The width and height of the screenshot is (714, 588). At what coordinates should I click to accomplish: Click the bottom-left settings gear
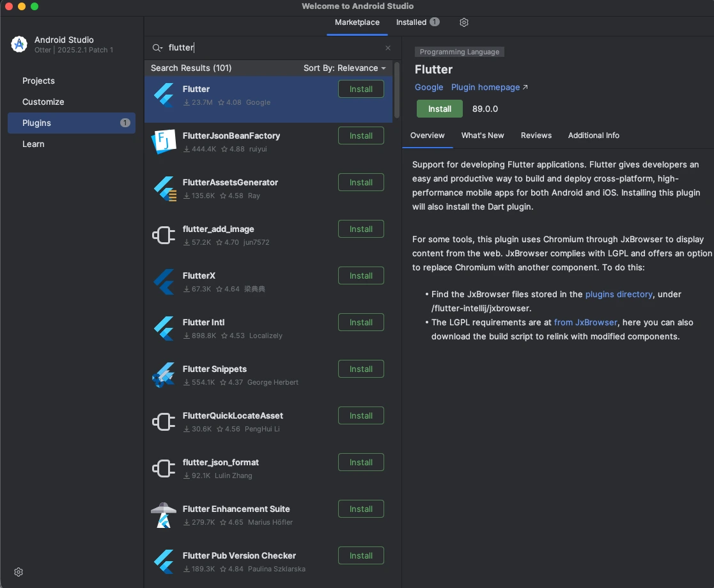[x=18, y=571]
